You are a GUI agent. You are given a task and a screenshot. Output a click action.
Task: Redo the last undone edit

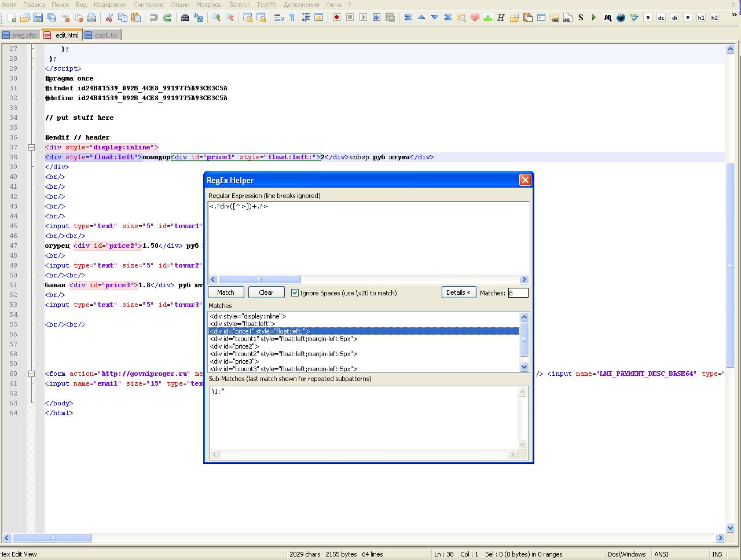(x=167, y=17)
